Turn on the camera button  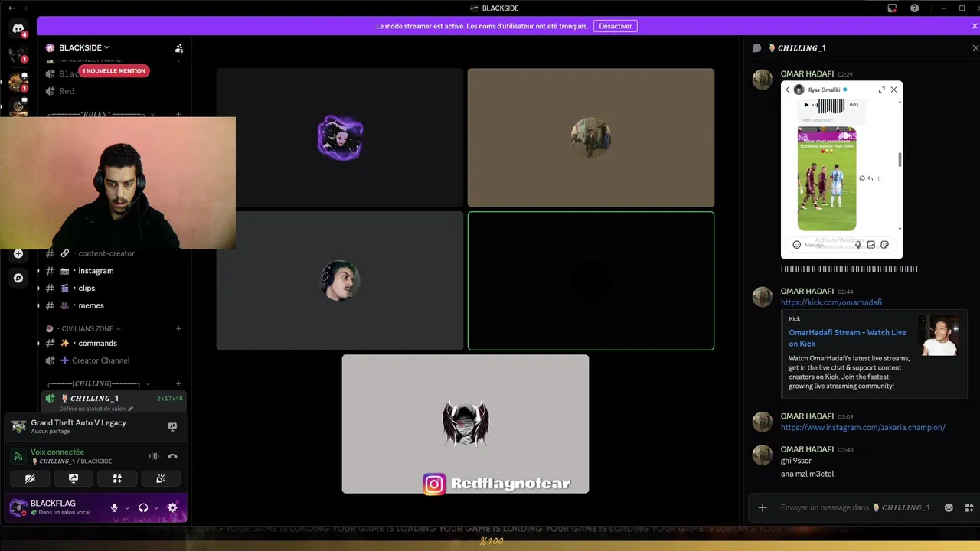point(30,478)
